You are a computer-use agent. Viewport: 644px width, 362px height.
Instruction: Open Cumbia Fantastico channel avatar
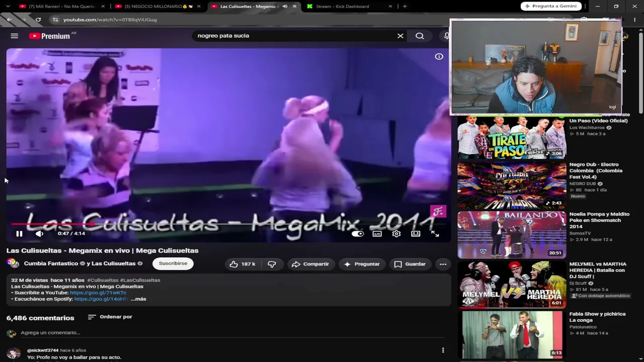pos(13,263)
